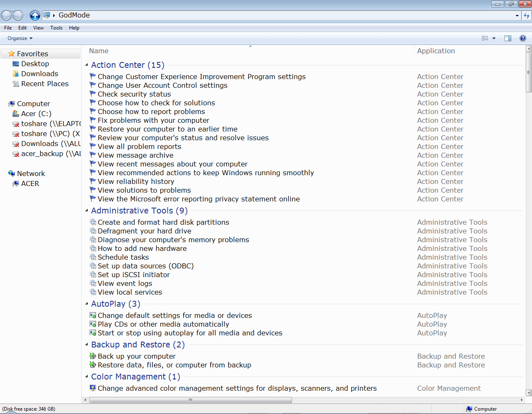Click the horizontal scrollbar thumb

click(191, 400)
